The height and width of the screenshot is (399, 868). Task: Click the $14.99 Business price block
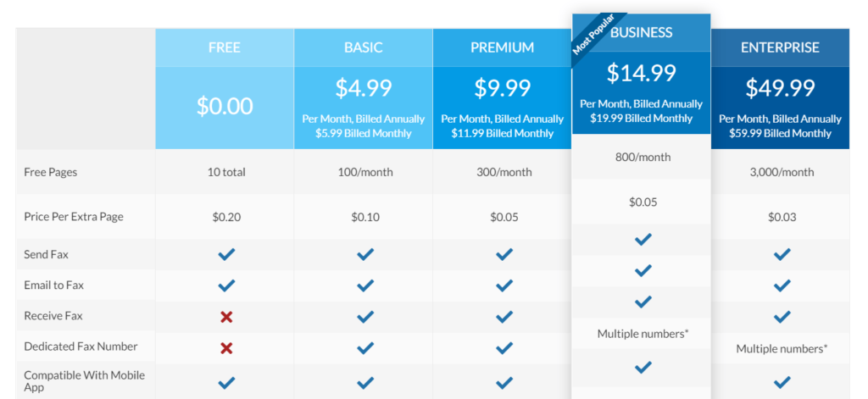(x=642, y=92)
